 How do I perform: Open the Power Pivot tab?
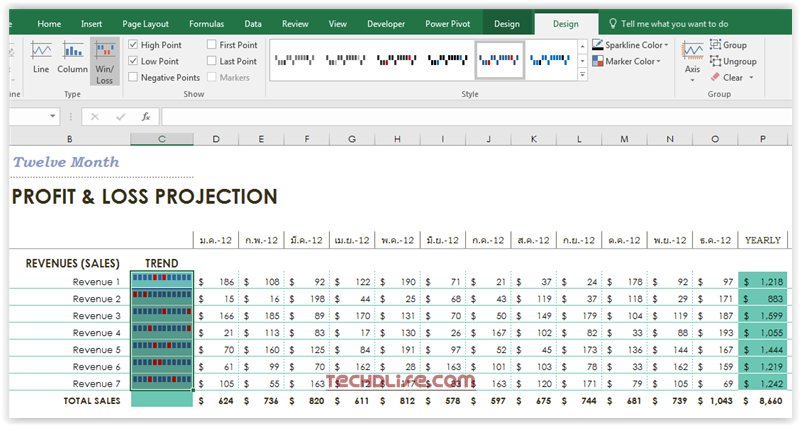tap(447, 24)
